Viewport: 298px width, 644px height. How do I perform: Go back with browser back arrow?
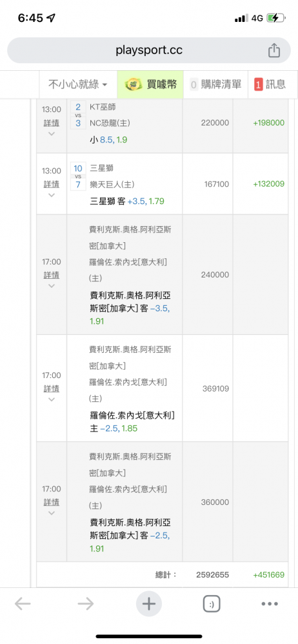click(23, 604)
